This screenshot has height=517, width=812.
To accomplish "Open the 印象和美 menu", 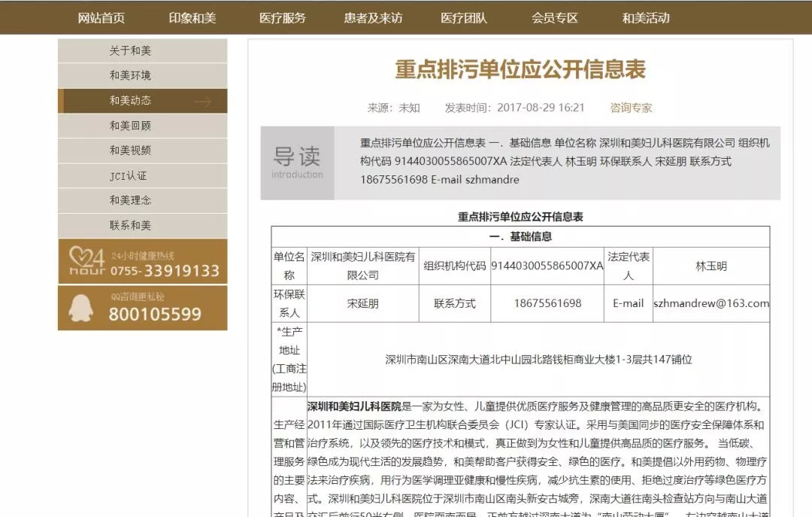I will tap(192, 18).
